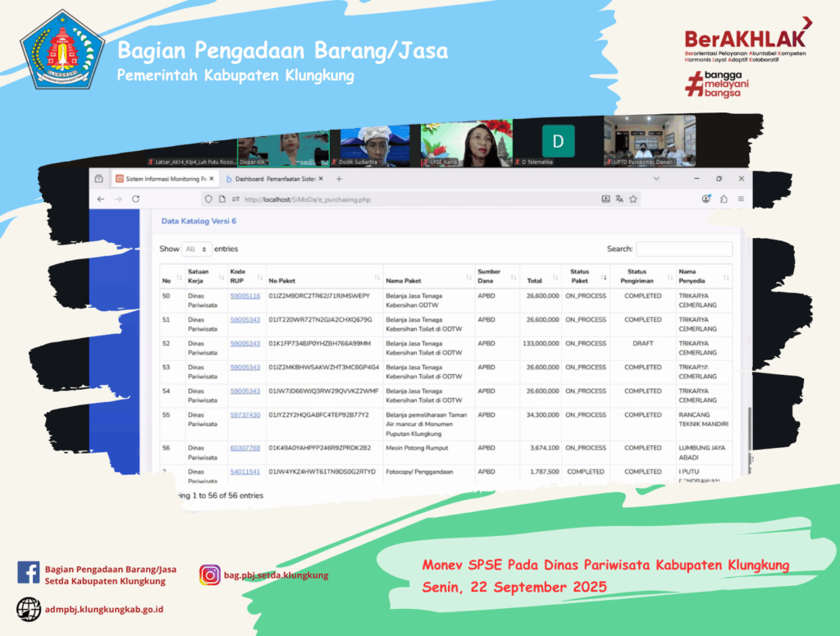
Task: Select the D Telematika participant thumbnail
Action: [x=558, y=141]
